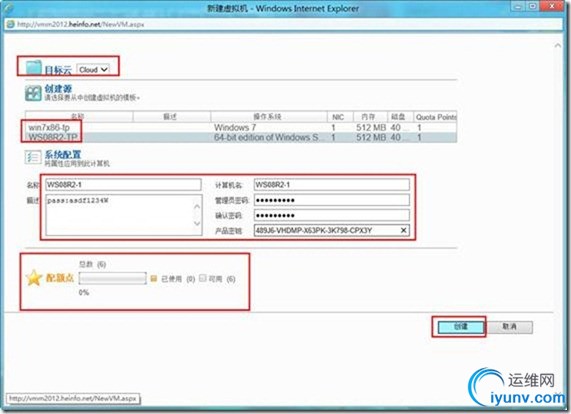Click the 内存 column header
Viewport: 571px width, 414px height.
pos(370,117)
